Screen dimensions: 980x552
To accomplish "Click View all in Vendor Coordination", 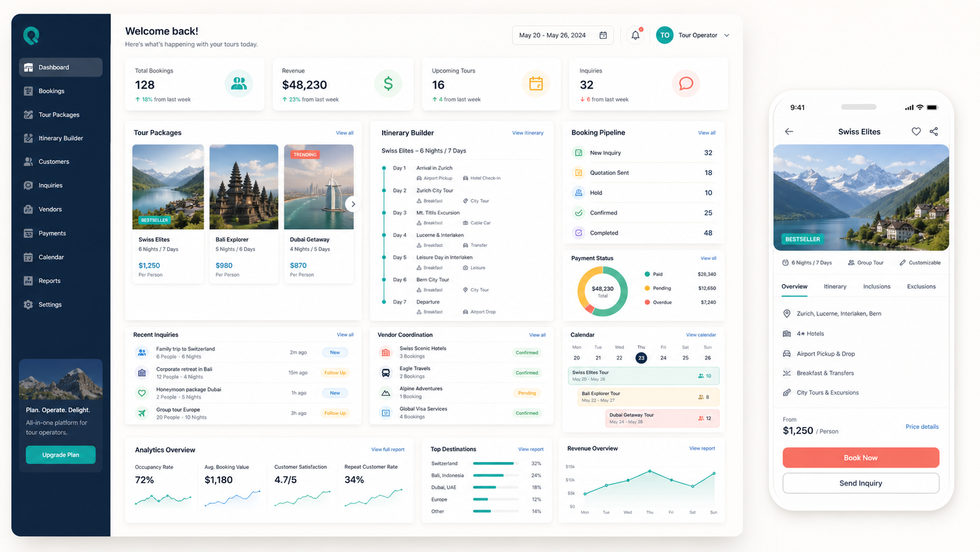I will coord(537,335).
